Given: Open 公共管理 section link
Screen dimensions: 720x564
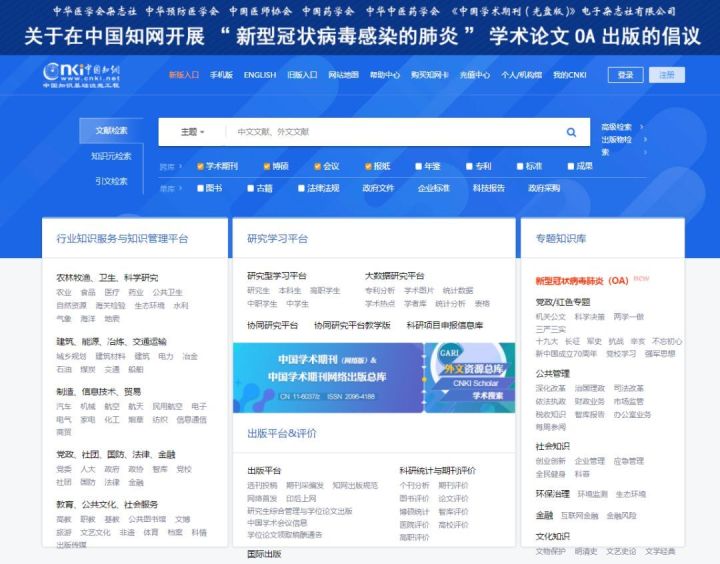Looking at the screenshot, I should click(x=552, y=373).
